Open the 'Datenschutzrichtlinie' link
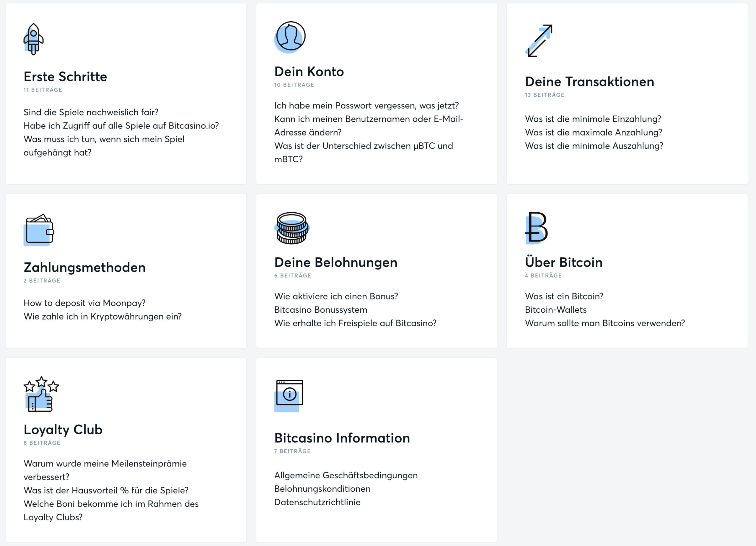 tap(317, 502)
